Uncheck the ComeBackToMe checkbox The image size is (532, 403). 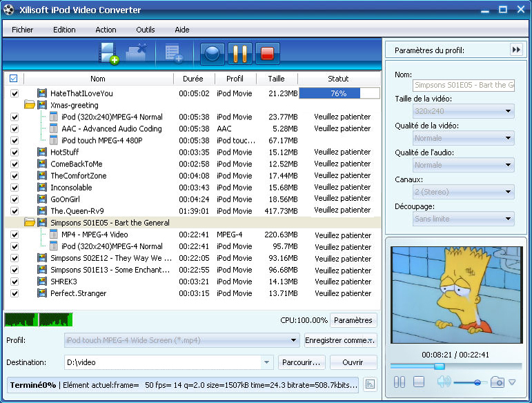point(14,164)
